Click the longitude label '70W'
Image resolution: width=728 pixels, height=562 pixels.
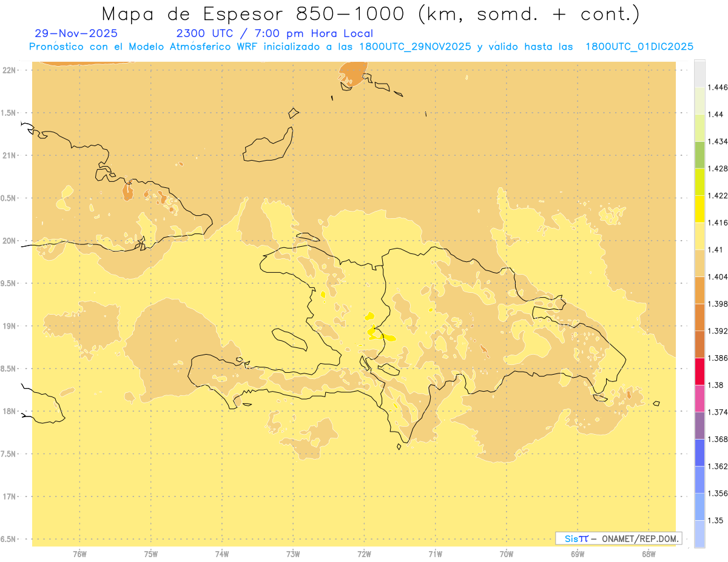507,554
